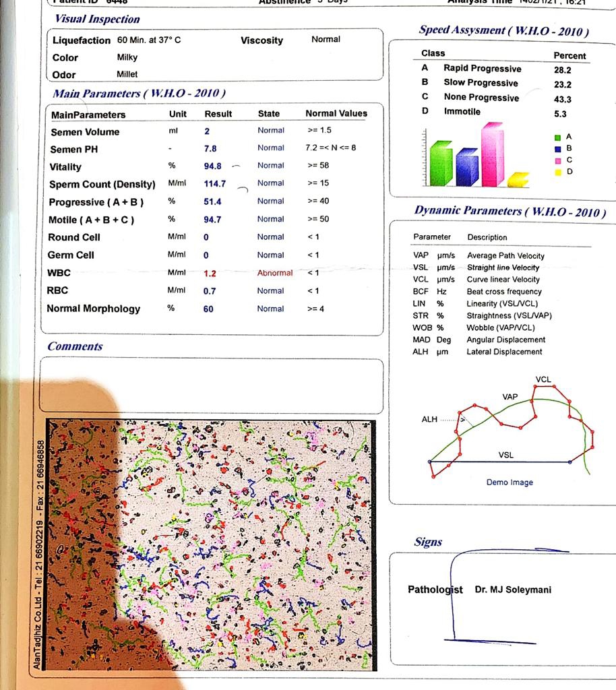
Task: Click the Wobble (VAP/VCL) description
Action: click(x=501, y=328)
